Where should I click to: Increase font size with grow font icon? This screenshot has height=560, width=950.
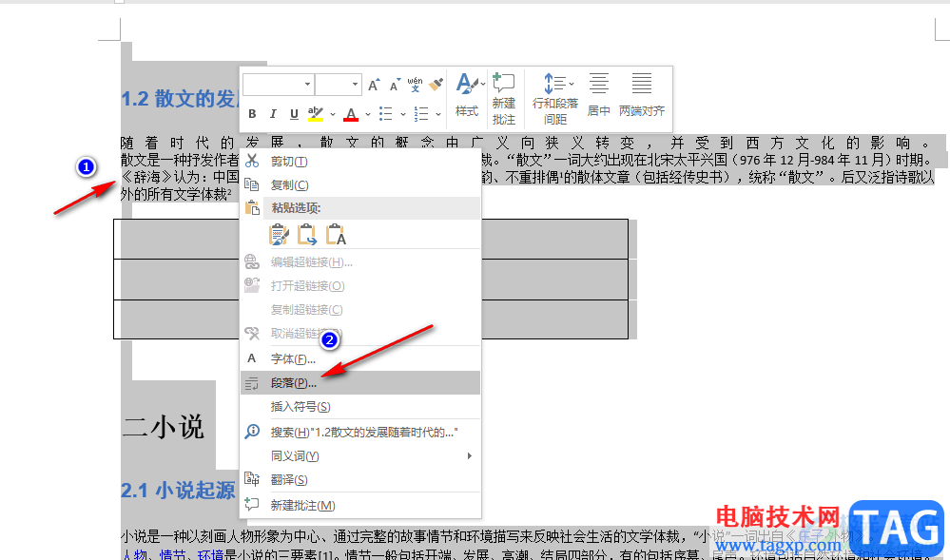[374, 85]
